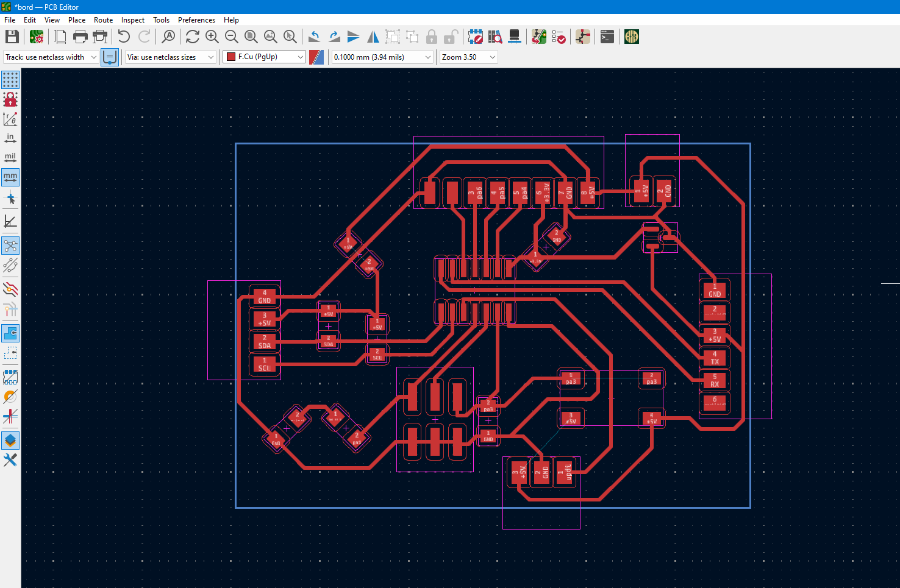Screen dimensions: 900x588
Task: Open the Zoom 3.50 dropdown
Action: 469,57
